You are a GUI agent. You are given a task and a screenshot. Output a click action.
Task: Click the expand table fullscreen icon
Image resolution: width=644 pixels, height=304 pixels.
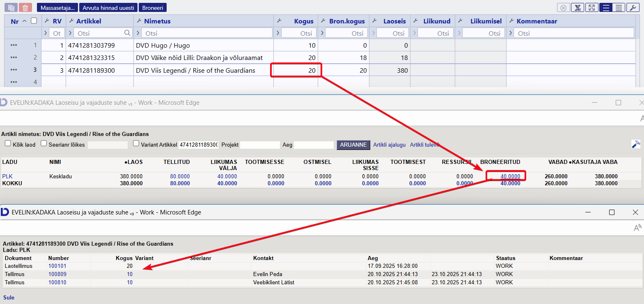point(591,8)
